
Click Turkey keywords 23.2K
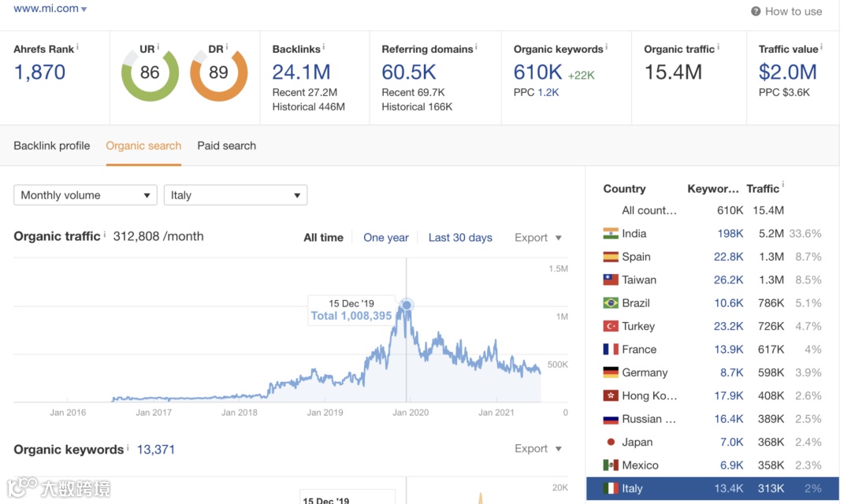tap(728, 327)
